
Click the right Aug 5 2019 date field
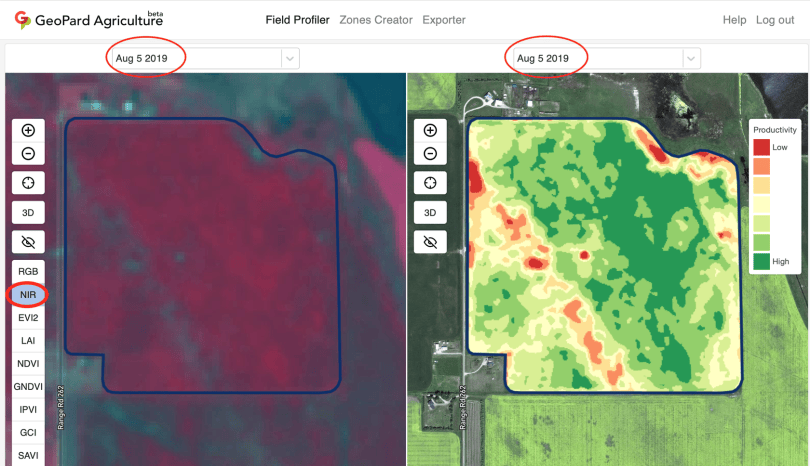pyautogui.click(x=607, y=58)
